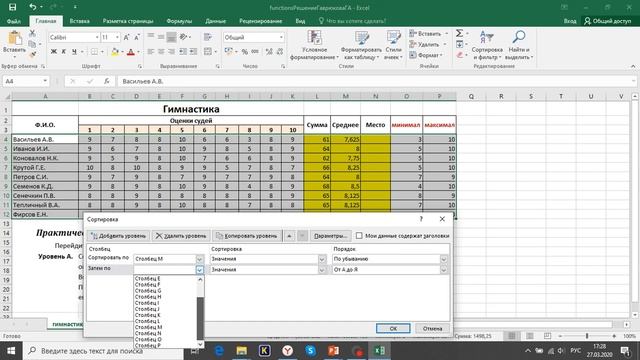Viewport: 640px width, 360px height.
Task: Open Conditional Formatting (Условное форматирование)
Action: [314, 45]
